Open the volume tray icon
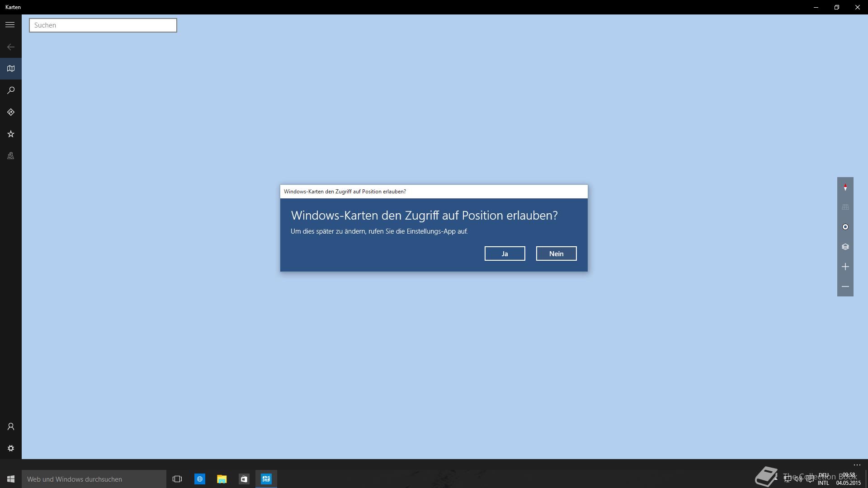The image size is (868, 488). (x=798, y=479)
